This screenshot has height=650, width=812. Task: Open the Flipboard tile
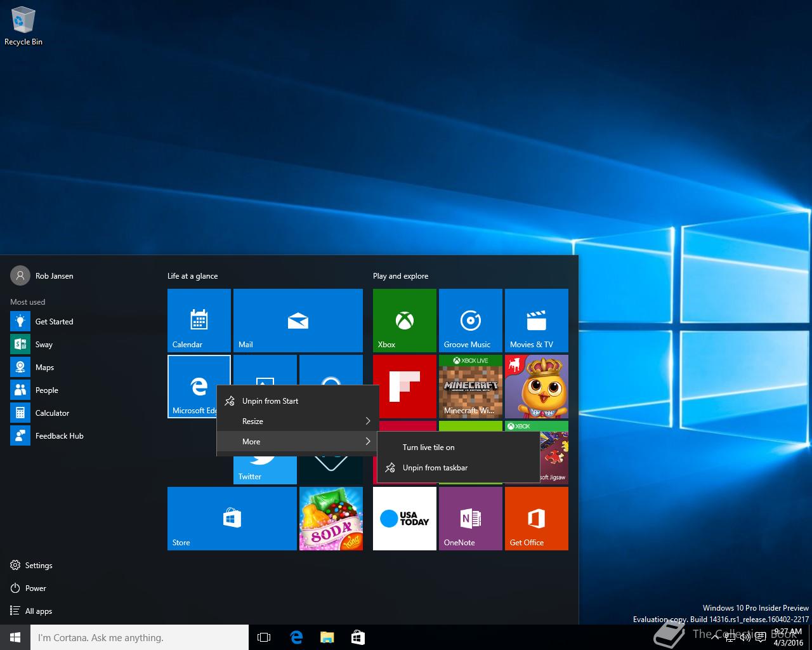[405, 387]
